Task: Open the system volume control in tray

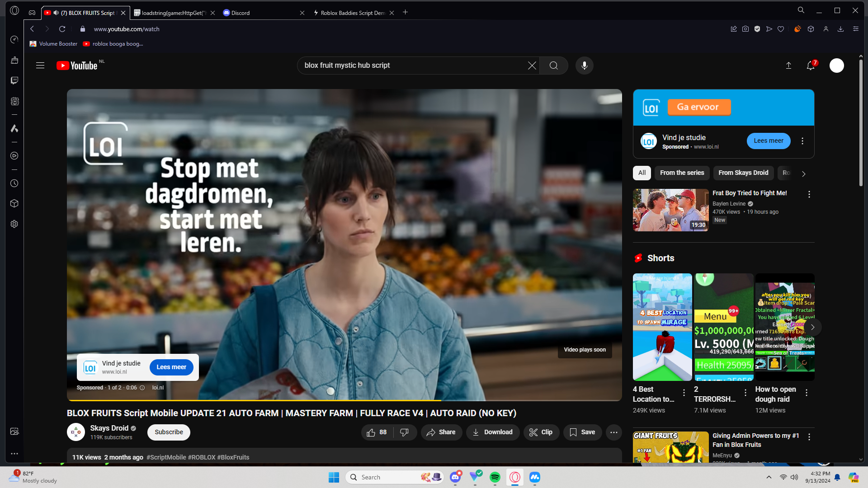Action: 794,477
